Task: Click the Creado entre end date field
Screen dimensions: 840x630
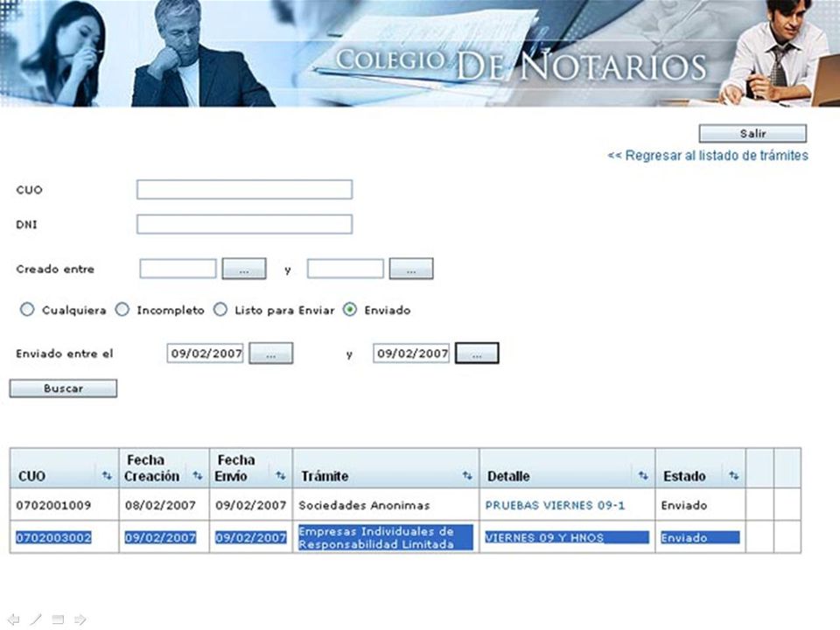Action: coord(346,269)
